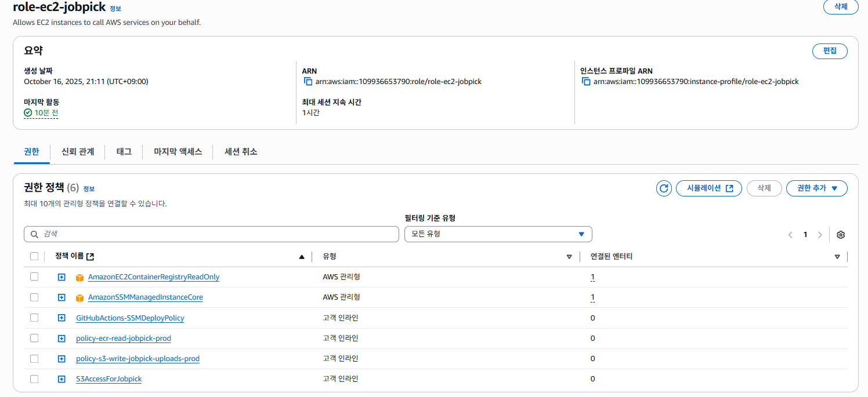Expand the AmazonSSMManagedInstanceCore policy details
Screen dimensions: 868x397
62,297
